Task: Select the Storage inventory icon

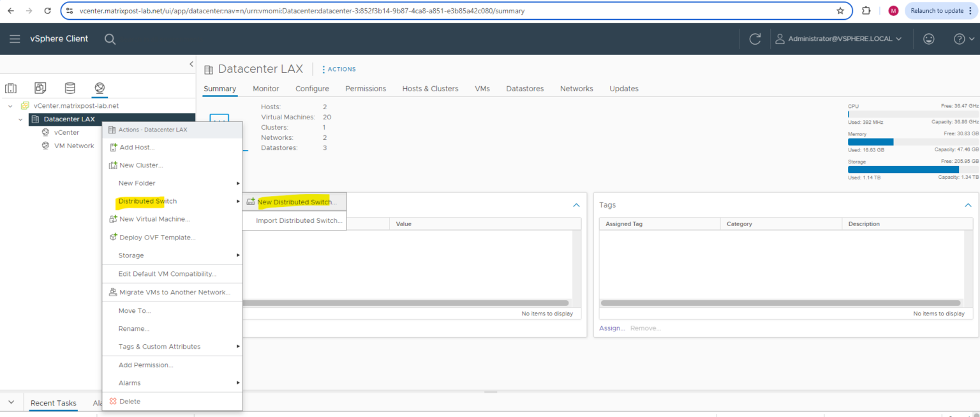Action: (70, 88)
